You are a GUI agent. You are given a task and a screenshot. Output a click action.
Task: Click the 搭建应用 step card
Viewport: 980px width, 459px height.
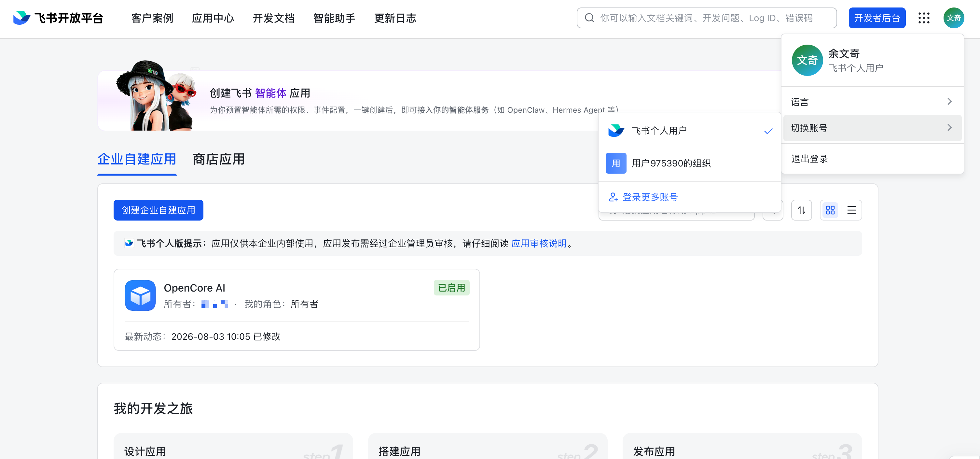tap(487, 446)
